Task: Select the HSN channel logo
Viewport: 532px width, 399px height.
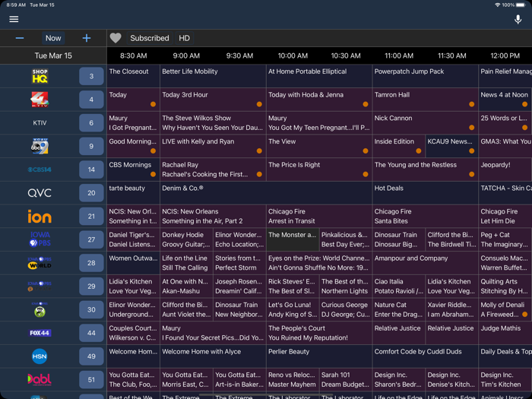Action: point(40,356)
